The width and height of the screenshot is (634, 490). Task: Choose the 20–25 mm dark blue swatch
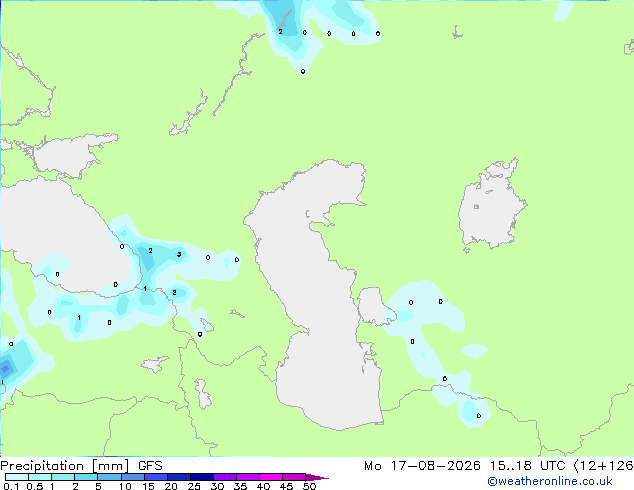point(178,477)
